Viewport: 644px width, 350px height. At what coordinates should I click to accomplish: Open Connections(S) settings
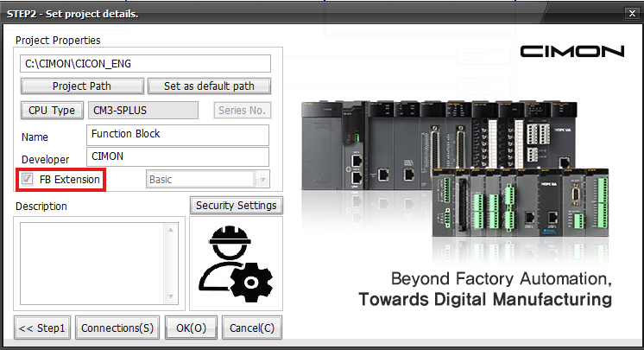pos(117,328)
